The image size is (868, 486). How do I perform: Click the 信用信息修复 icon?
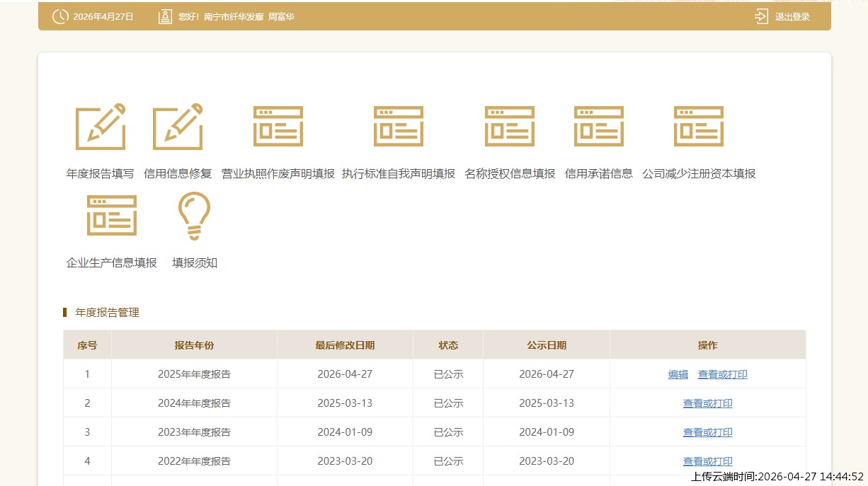(x=178, y=127)
